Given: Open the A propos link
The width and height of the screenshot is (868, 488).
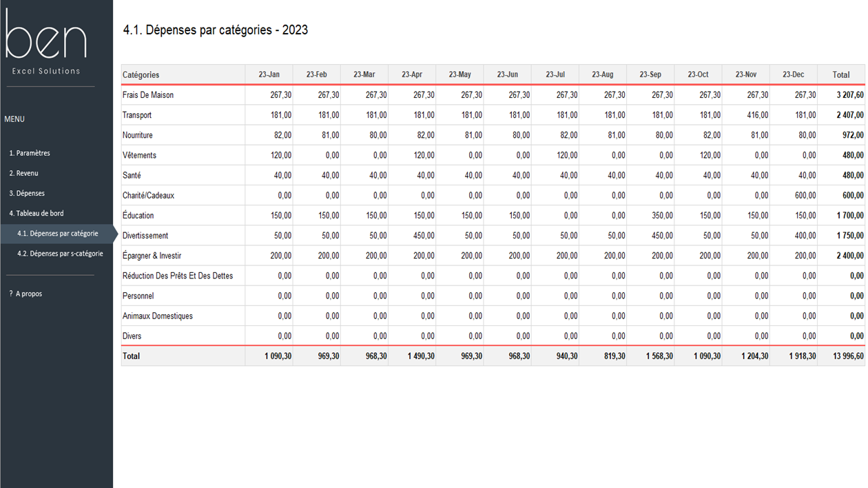Looking at the screenshot, I should [x=29, y=294].
